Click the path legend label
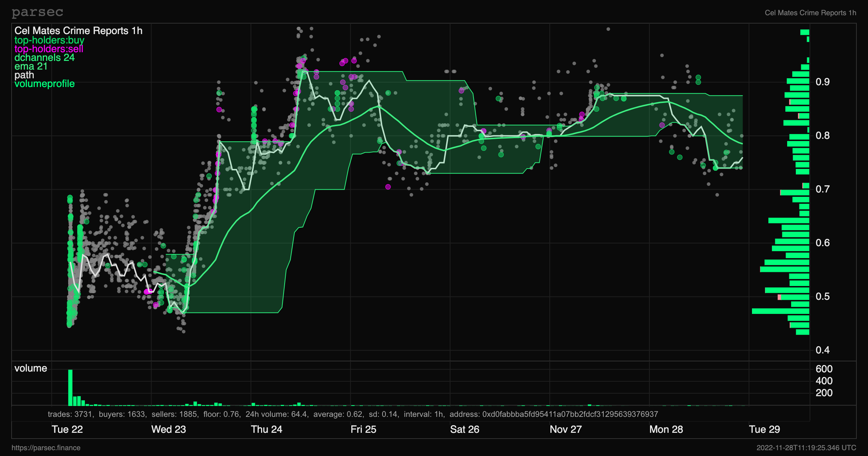 pos(24,75)
